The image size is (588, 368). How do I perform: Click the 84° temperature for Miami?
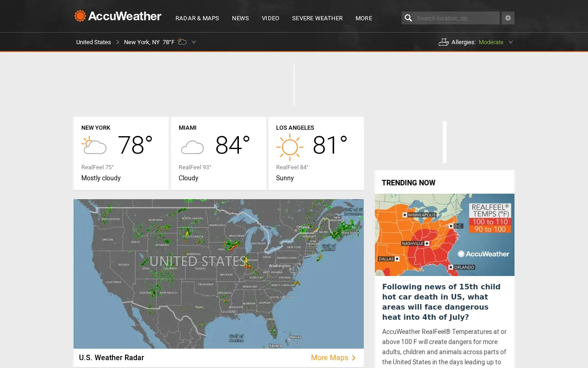(x=232, y=145)
